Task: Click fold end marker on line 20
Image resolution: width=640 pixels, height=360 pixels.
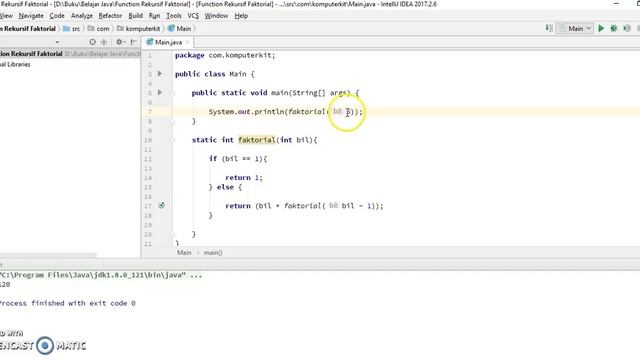Action: pyautogui.click(x=172, y=234)
